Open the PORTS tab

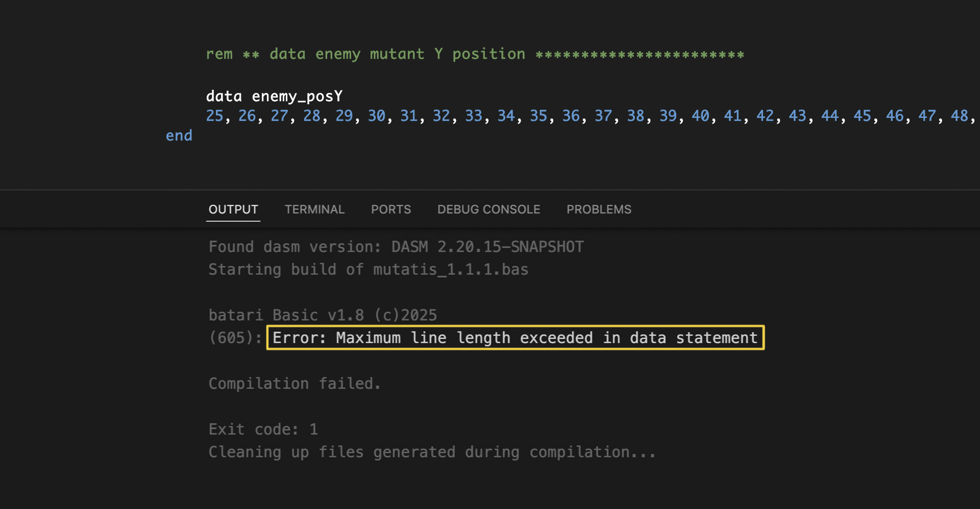(390, 209)
